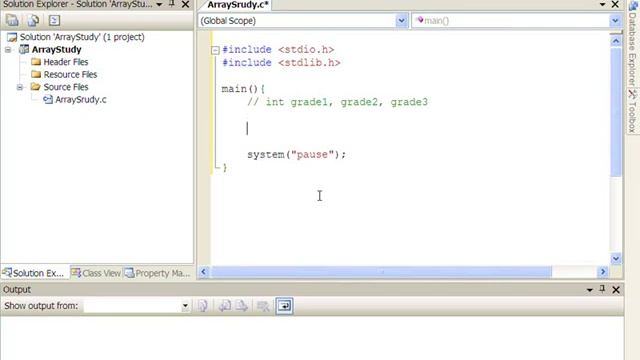Viewport: 640px width, 360px height.
Task: Open the Database Explorer side tab
Action: (632, 43)
